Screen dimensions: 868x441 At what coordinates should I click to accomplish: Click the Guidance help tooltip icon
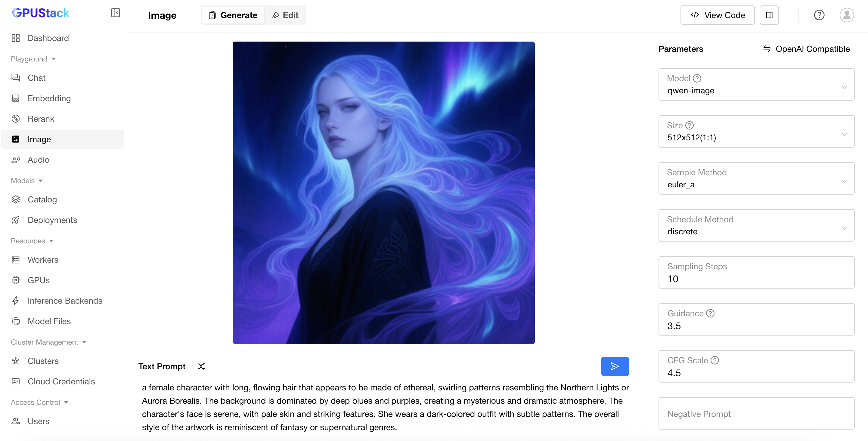pyautogui.click(x=710, y=313)
